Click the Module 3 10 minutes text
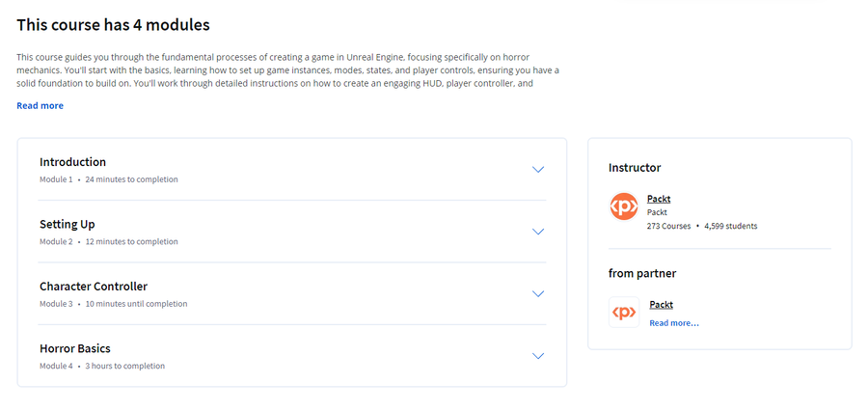The image size is (868, 411). pos(113,304)
